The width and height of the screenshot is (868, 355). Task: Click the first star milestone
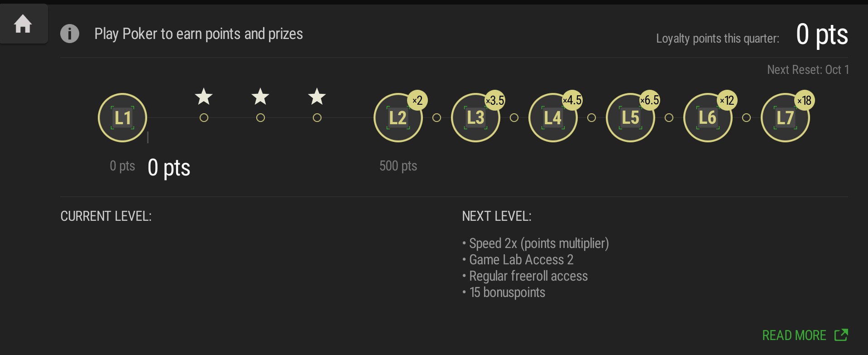(204, 97)
